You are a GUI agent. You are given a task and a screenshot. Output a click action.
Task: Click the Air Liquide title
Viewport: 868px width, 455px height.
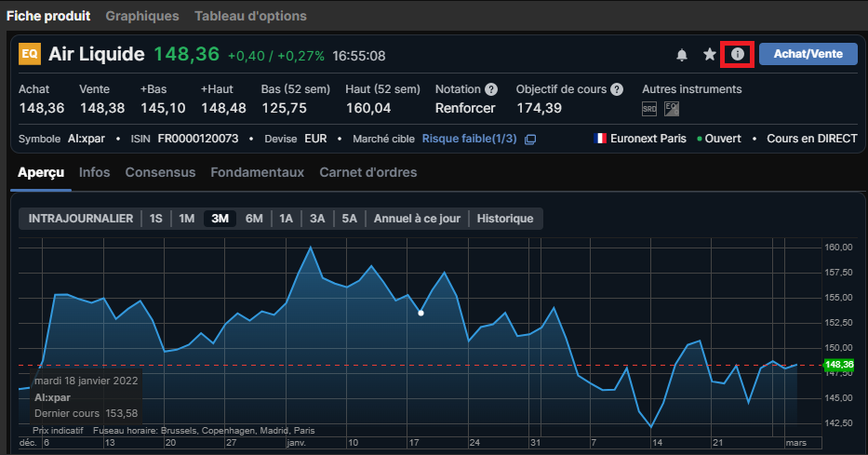pyautogui.click(x=97, y=54)
